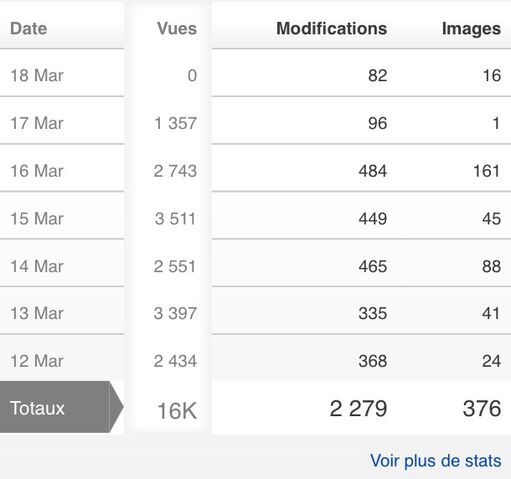Select the Vues column header
Screen dimensions: 511x479
pyautogui.click(x=177, y=28)
